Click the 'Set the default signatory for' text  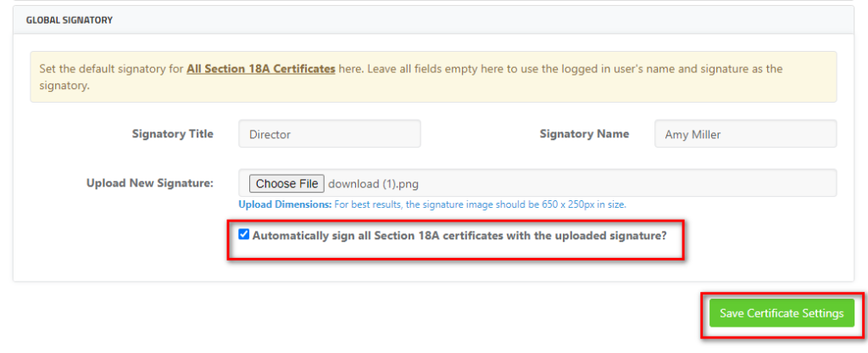111,70
